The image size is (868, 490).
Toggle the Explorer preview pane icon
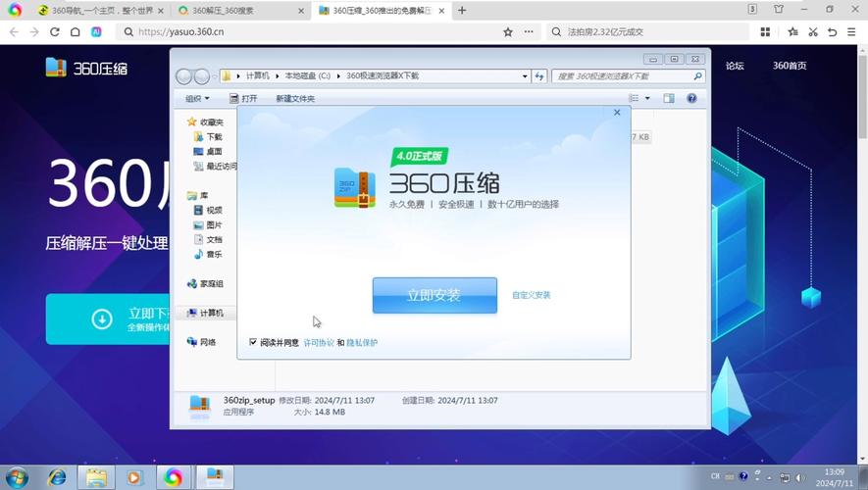pyautogui.click(x=669, y=98)
